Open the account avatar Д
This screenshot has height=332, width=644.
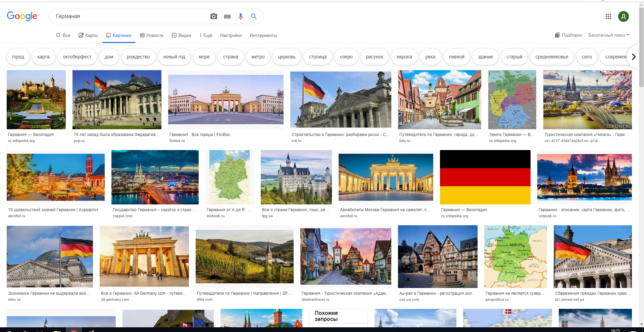point(624,16)
